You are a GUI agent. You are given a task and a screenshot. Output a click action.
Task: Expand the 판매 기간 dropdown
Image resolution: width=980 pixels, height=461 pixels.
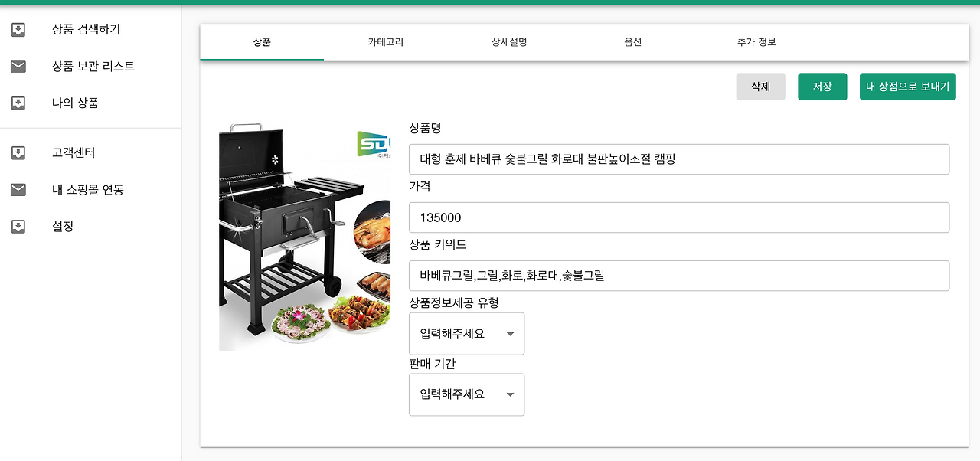[467, 394]
